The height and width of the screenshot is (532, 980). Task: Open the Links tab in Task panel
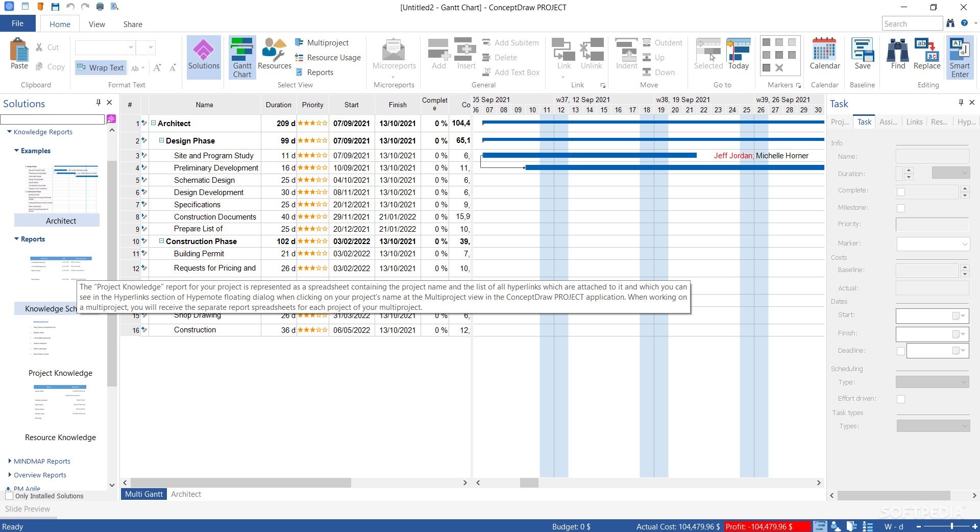coord(914,122)
